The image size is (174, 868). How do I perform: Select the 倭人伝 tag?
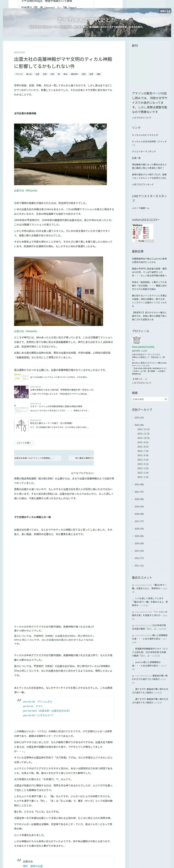[x=29, y=74]
